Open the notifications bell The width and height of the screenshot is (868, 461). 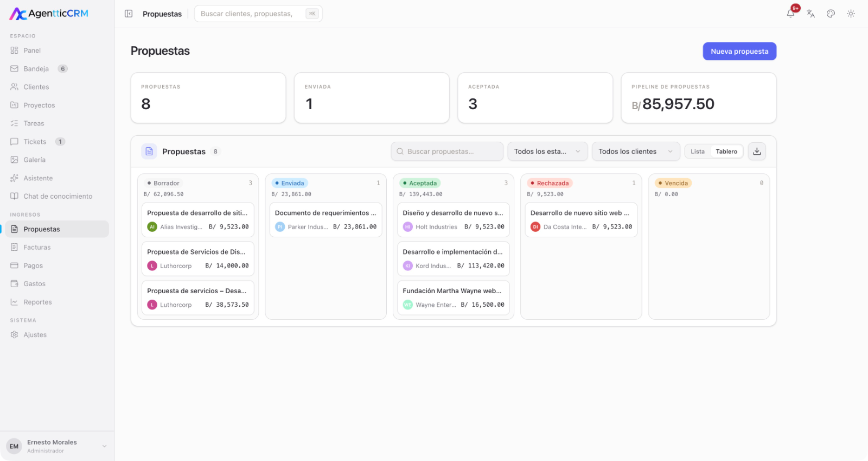point(791,14)
